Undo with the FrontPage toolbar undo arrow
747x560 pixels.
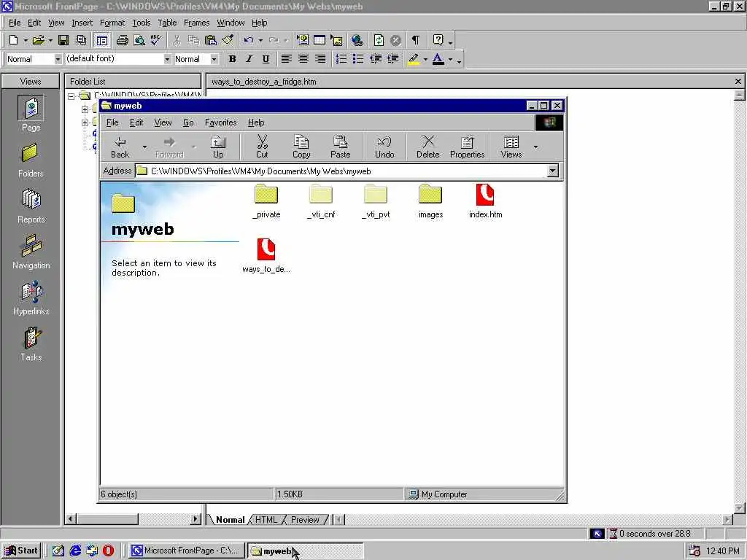coord(249,41)
